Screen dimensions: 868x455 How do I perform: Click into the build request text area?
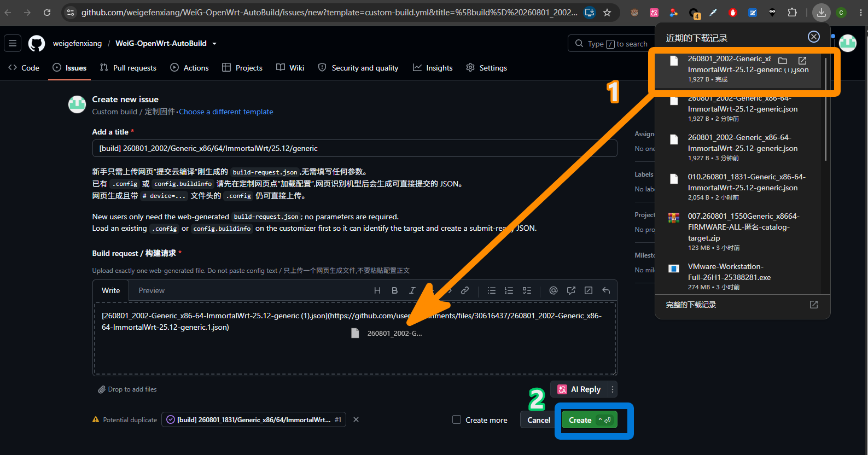354,339
